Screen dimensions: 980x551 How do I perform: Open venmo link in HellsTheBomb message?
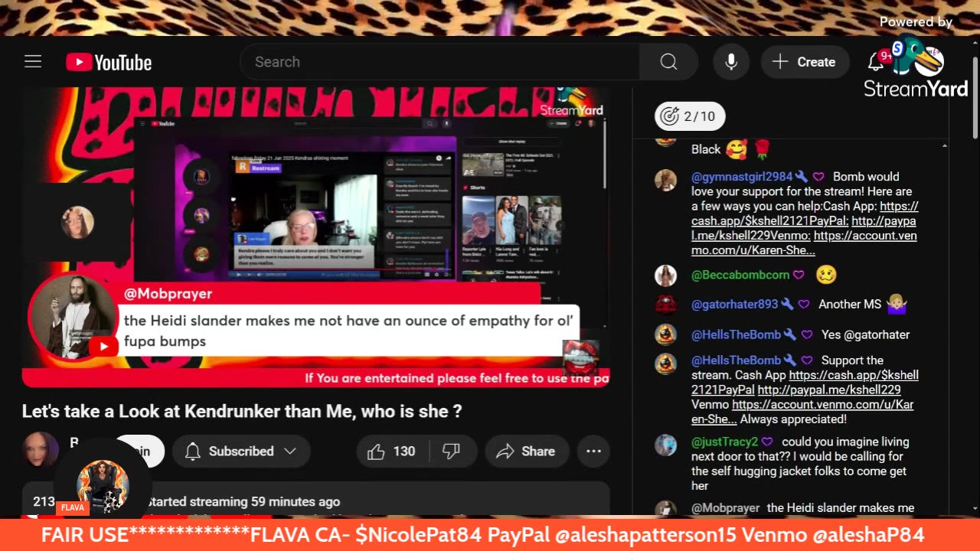coord(802,412)
